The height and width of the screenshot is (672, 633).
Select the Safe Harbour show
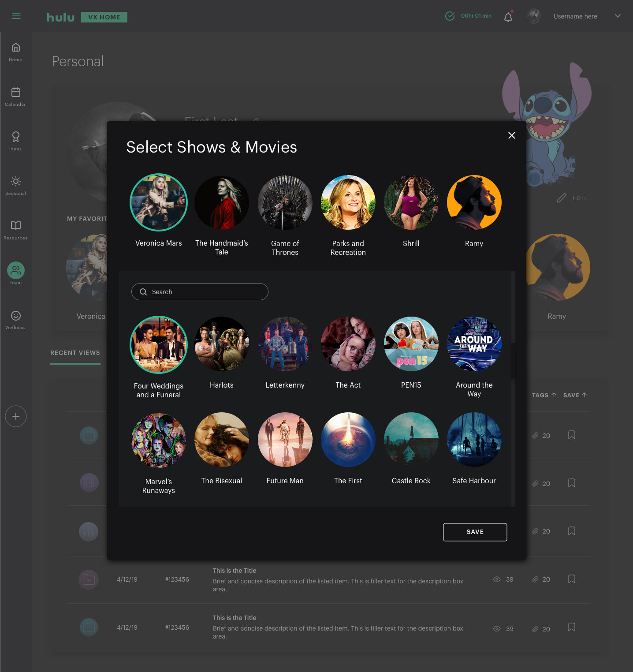click(x=474, y=440)
